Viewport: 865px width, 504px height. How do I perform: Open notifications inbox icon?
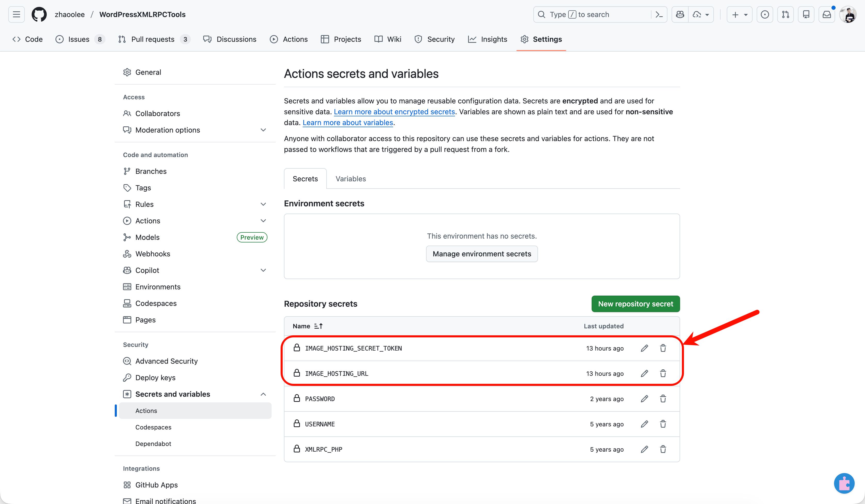[827, 14]
